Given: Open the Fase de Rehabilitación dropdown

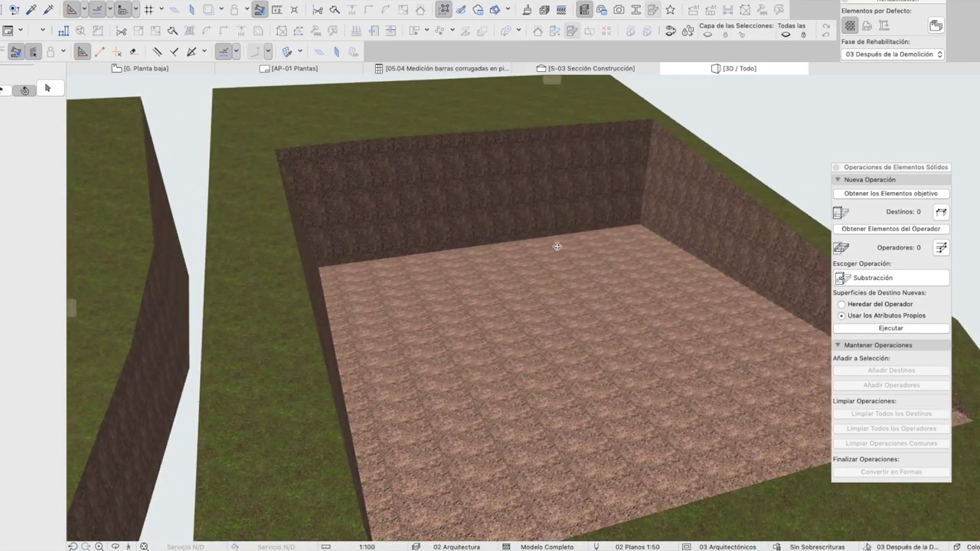Looking at the screenshot, I should (x=893, y=54).
